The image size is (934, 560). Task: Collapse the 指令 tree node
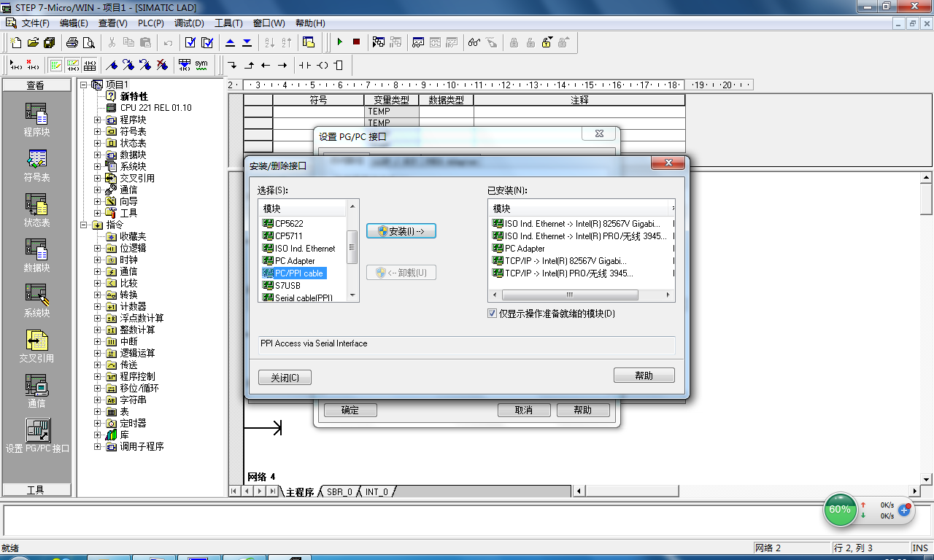pos(84,225)
